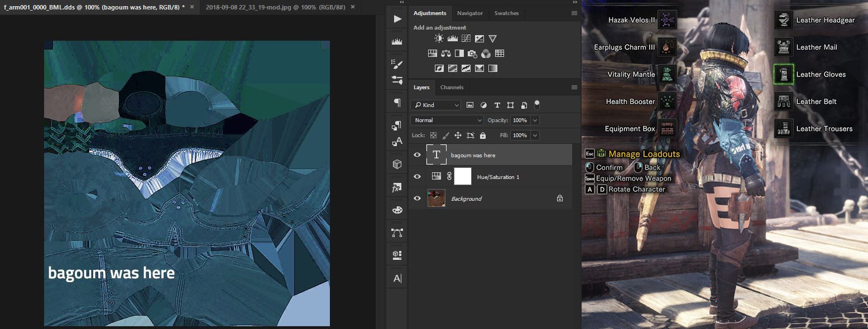Open the Kind layer filter dropdown
This screenshot has width=868, height=329.
coord(436,105)
